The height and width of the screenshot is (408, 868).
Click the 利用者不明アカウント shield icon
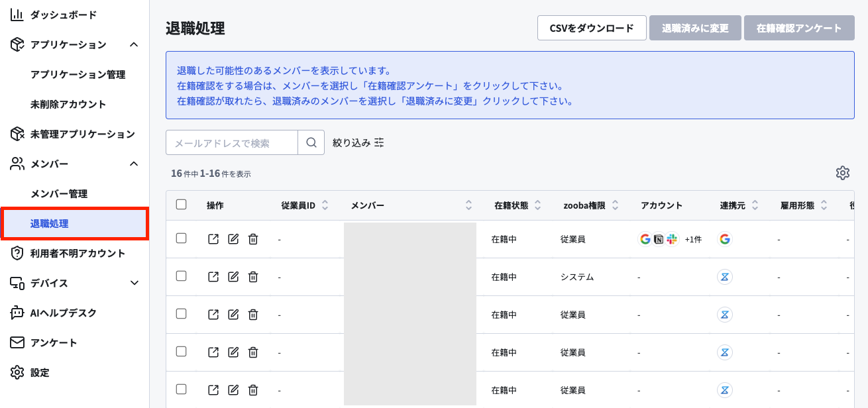coord(17,253)
